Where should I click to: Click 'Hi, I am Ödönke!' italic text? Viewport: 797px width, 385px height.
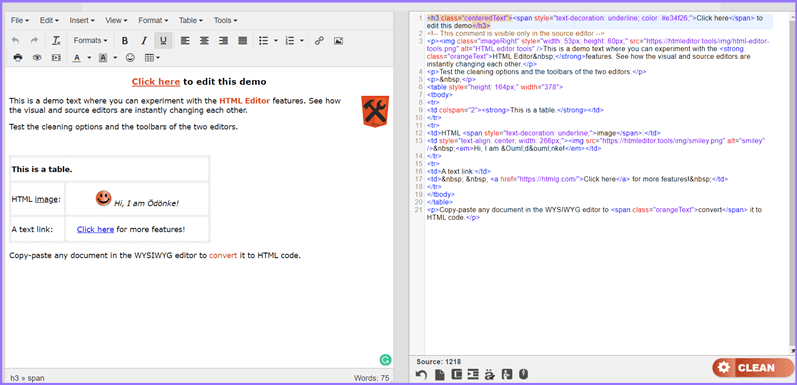tap(146, 203)
